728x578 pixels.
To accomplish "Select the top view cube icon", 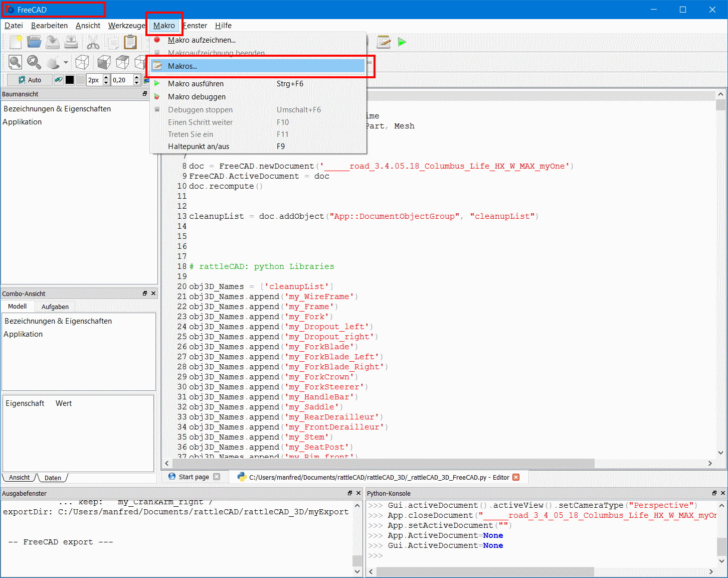I will click(122, 62).
